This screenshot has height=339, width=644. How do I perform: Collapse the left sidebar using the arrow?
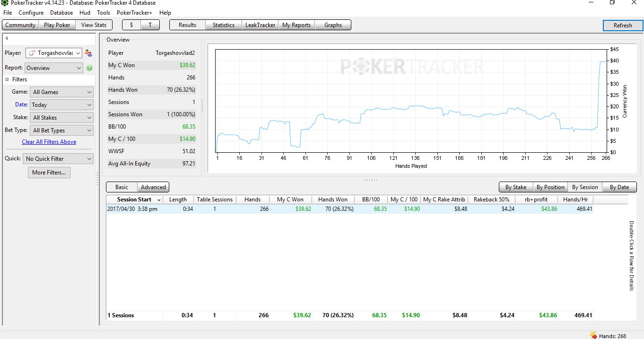pyautogui.click(x=7, y=38)
